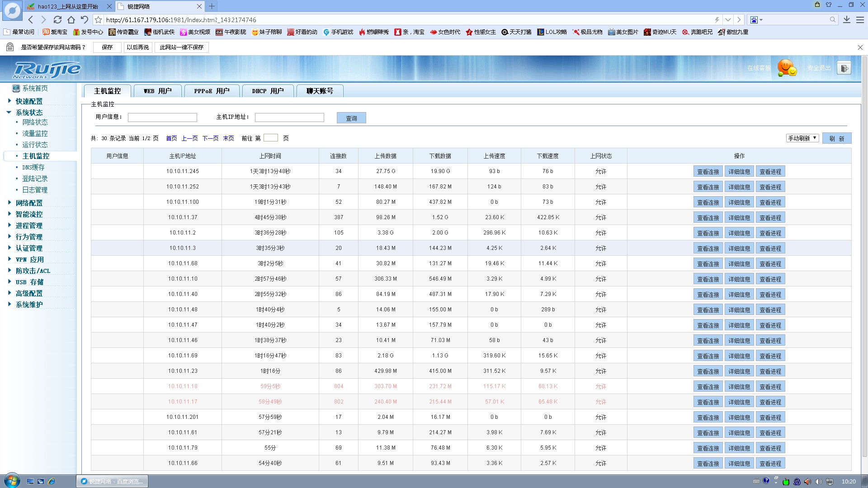Image resolution: width=868 pixels, height=488 pixels.
Task: Switch to DHCP 用户 tab
Action: click(268, 91)
